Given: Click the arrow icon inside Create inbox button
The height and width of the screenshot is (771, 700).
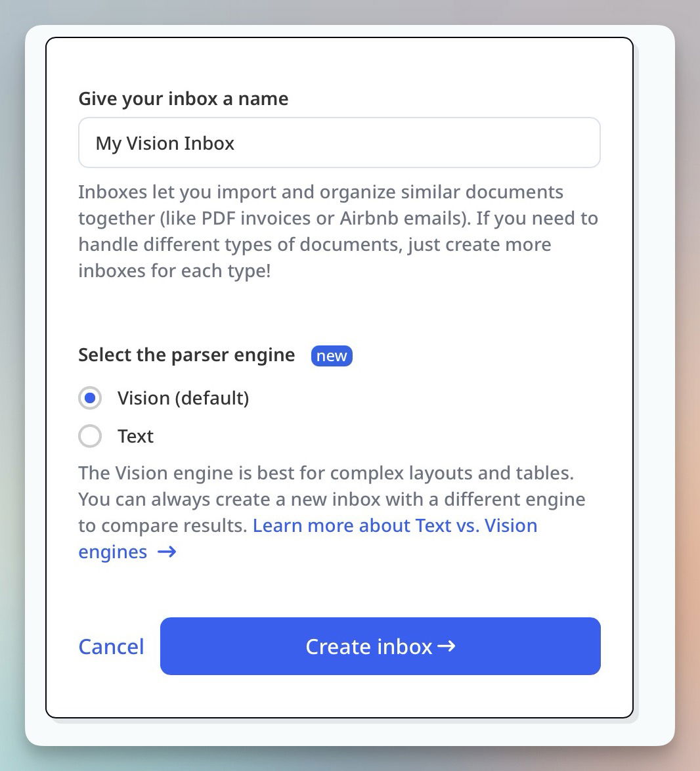Looking at the screenshot, I should [x=447, y=646].
